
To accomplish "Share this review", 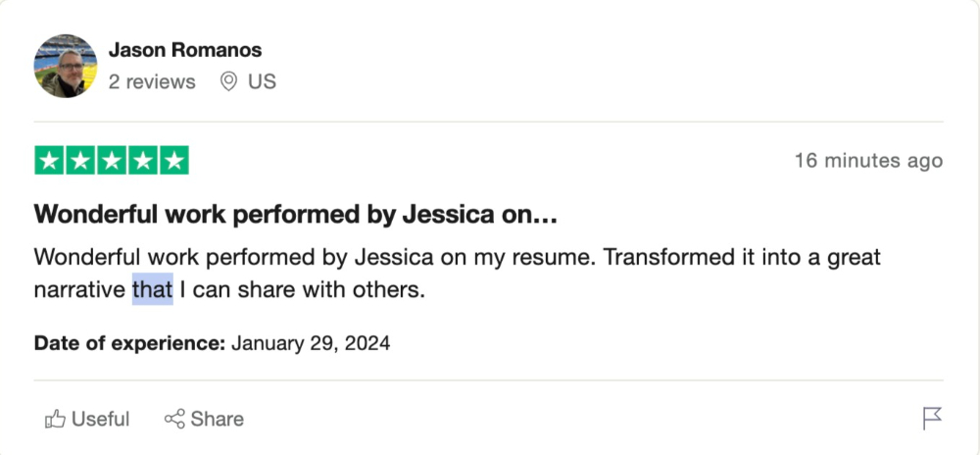I will [204, 419].
